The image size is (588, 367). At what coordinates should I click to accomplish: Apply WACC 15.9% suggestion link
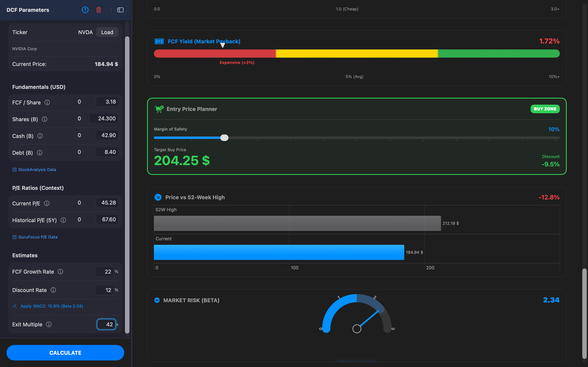point(51,306)
